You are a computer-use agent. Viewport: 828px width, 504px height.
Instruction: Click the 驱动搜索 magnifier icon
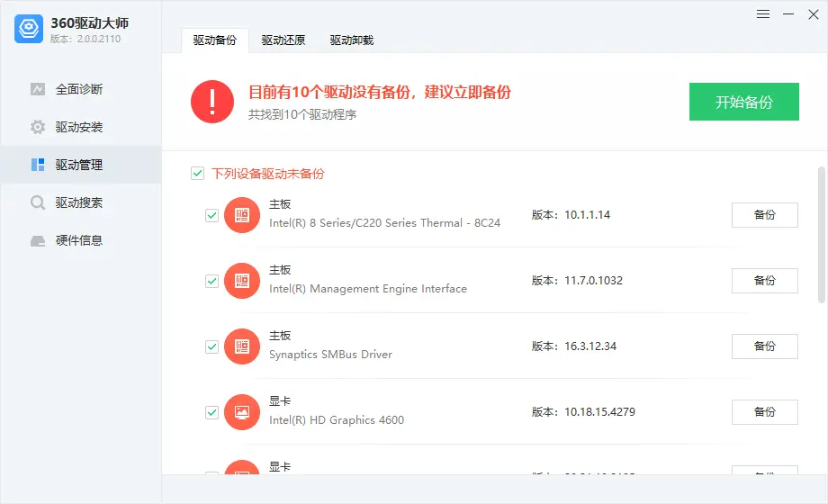click(x=38, y=202)
